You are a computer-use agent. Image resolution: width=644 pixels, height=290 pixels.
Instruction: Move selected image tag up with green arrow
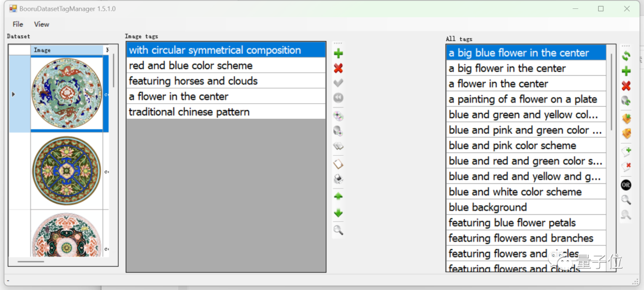(339, 196)
